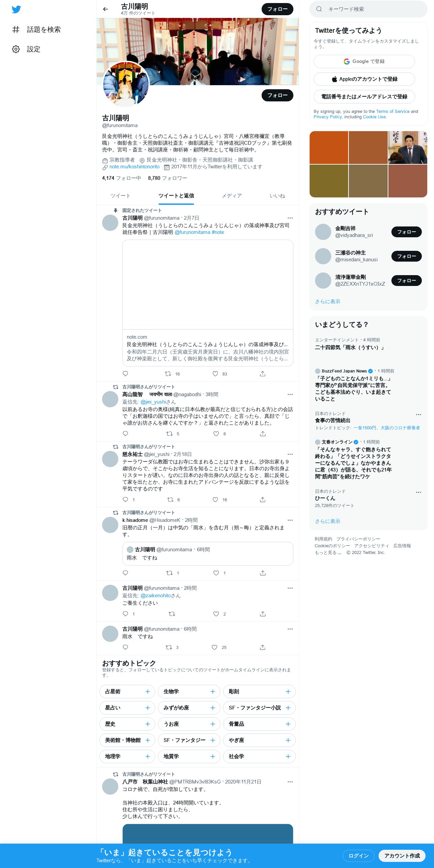Image resolution: width=434 pixels, height=868 pixels.
Task: Add the SF・ファンタジー小説 topic
Action: pyautogui.click(x=288, y=708)
